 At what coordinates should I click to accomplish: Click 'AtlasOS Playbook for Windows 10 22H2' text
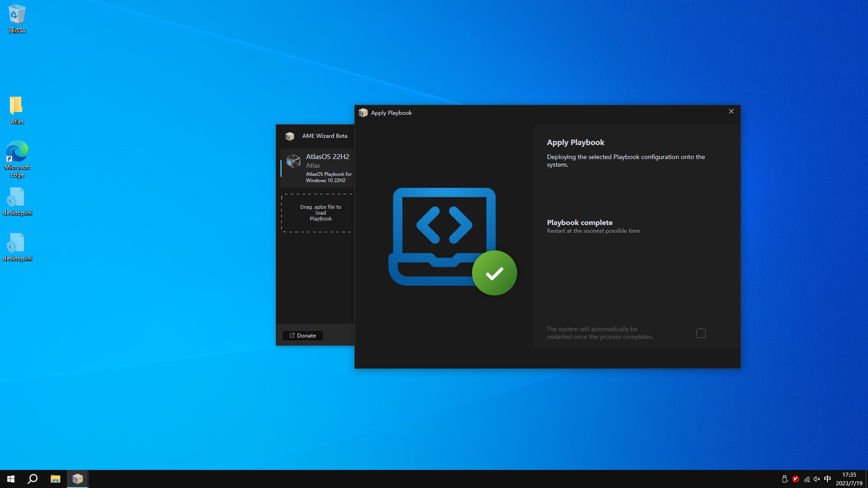click(329, 177)
